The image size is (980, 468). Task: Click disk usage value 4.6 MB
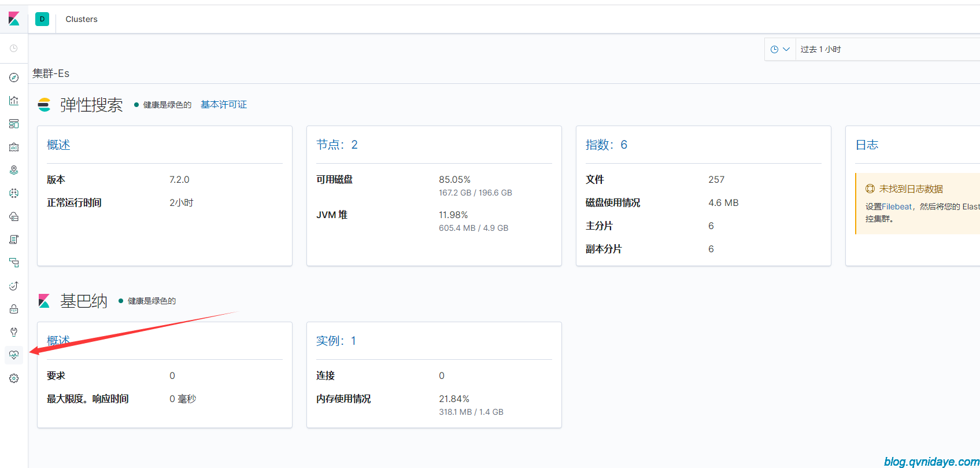(x=723, y=202)
